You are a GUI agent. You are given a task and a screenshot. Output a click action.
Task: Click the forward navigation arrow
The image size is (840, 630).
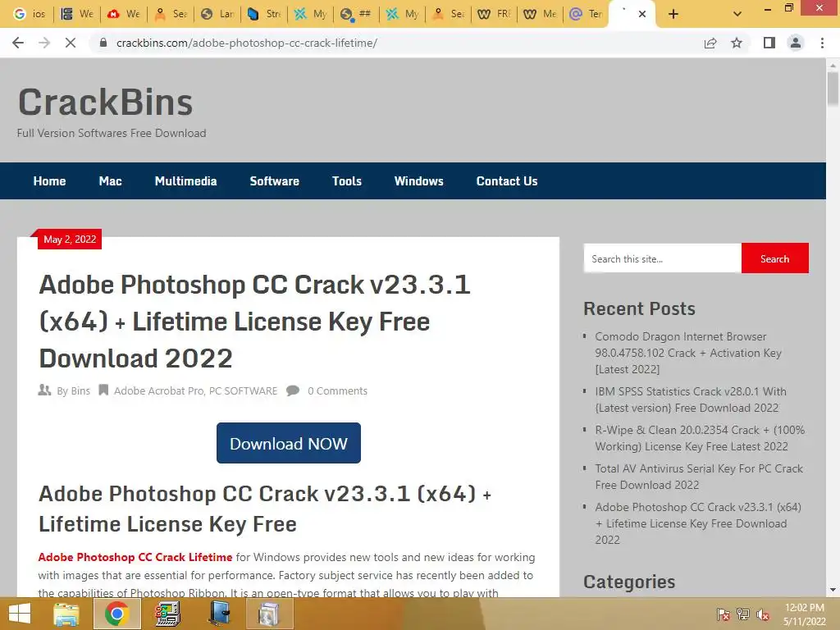tap(44, 43)
